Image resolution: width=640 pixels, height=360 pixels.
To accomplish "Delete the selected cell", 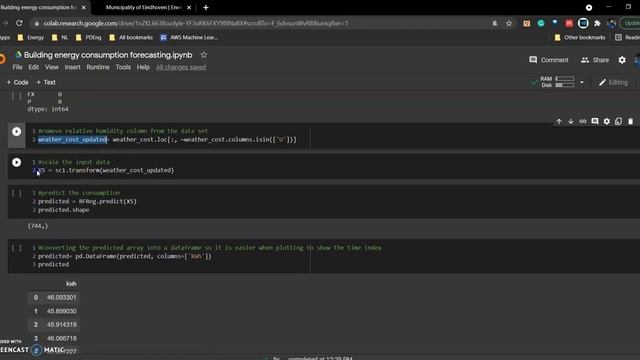I will 630,121.
